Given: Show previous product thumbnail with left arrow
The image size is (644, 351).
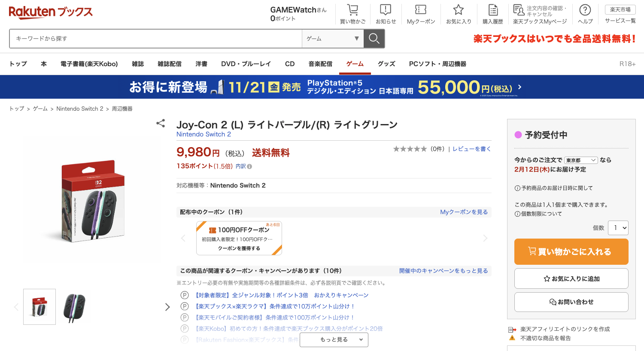Looking at the screenshot, I should tap(16, 307).
